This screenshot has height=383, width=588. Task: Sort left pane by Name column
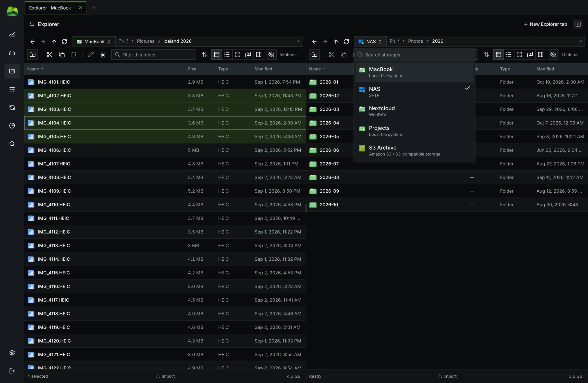36,69
